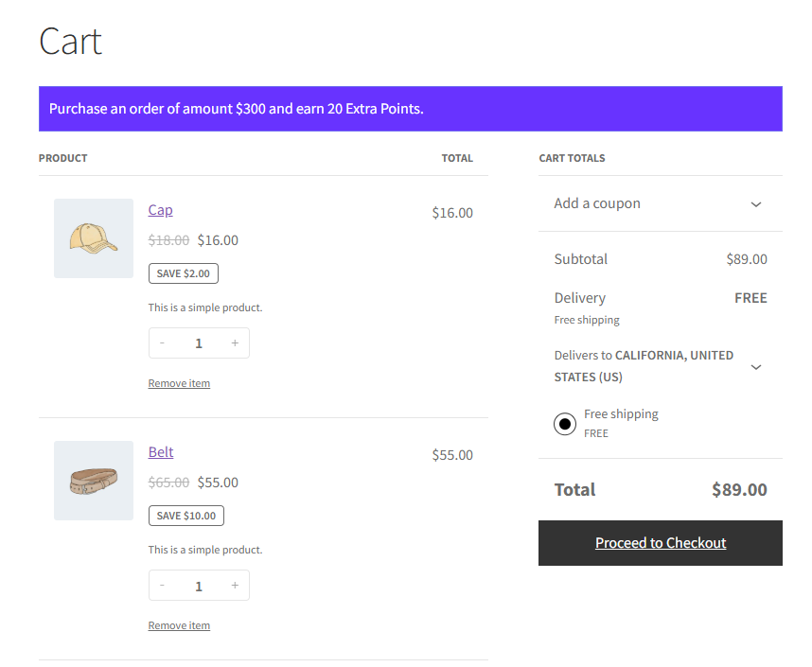Screen dimensions: 812x667
Task: Click the purple Extra Points notice banner
Action: 410,109
